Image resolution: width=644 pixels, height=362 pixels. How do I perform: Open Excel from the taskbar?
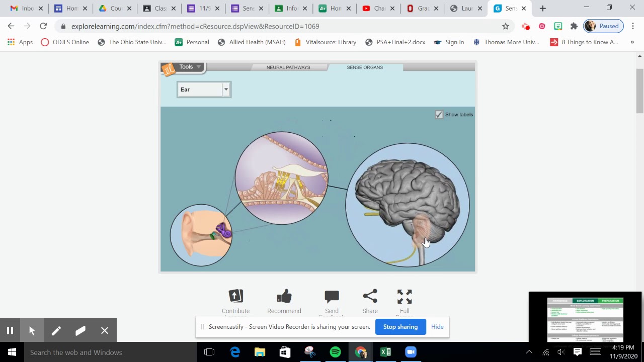(386, 352)
